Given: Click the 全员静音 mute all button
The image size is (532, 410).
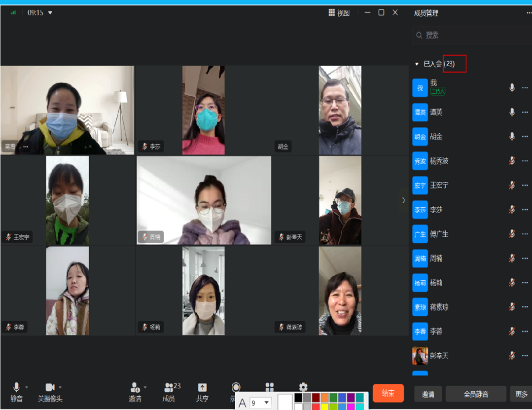Looking at the screenshot, I should click(x=476, y=394).
